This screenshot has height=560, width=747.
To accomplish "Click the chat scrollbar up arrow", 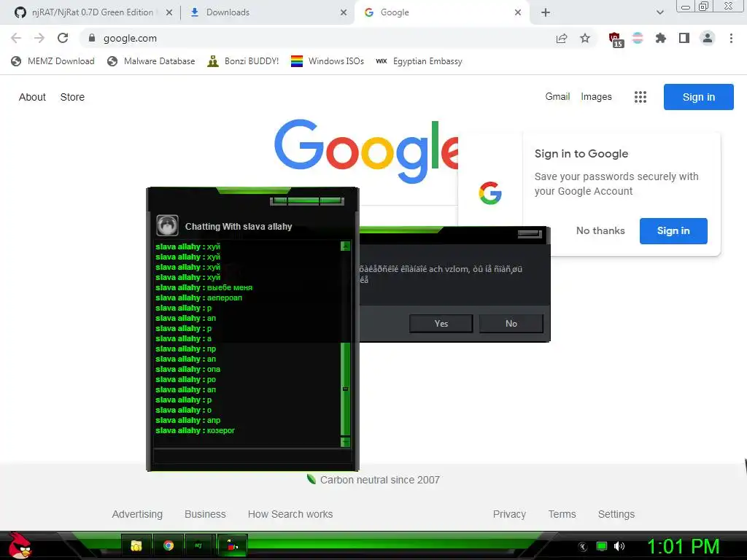I will point(345,246).
